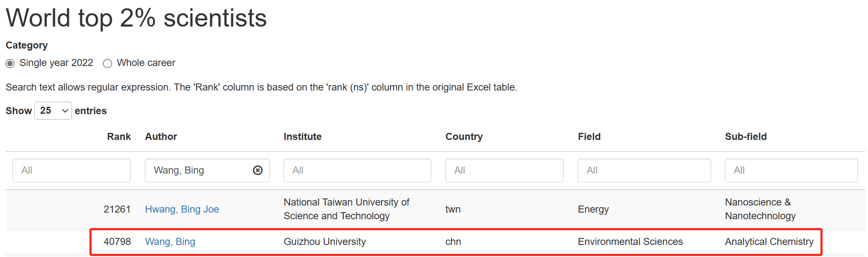Image resolution: width=868 pixels, height=257 pixels.
Task: Clear the Author search filter text
Action: tap(258, 170)
